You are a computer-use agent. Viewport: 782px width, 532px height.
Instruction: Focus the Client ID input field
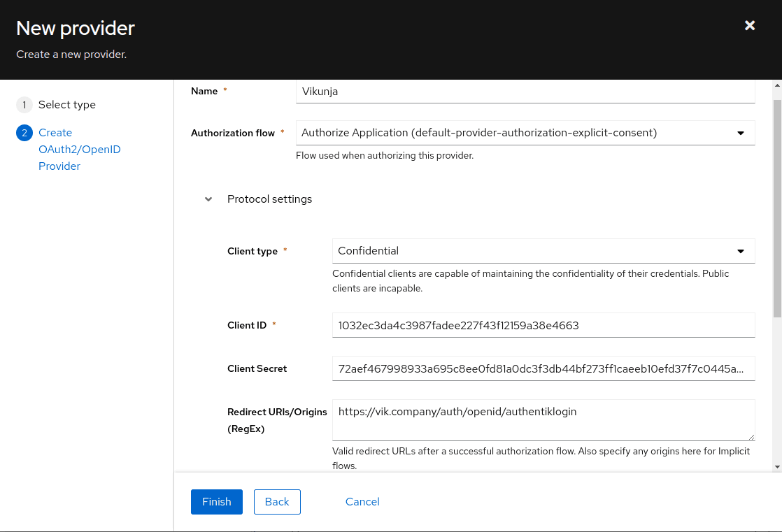tap(543, 325)
